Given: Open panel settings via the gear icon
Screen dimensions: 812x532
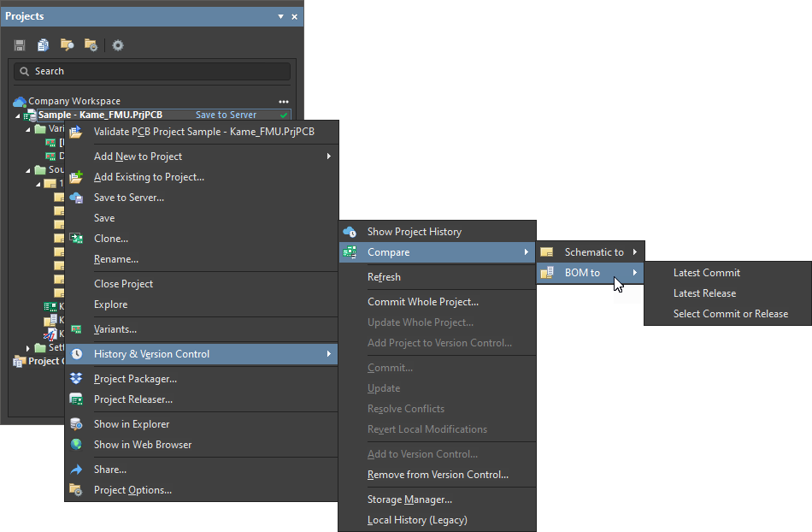Looking at the screenshot, I should [118, 45].
